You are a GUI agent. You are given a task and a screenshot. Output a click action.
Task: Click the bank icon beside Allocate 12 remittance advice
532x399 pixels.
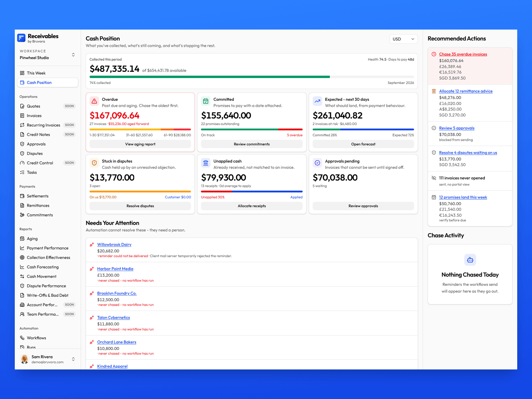(x=434, y=91)
